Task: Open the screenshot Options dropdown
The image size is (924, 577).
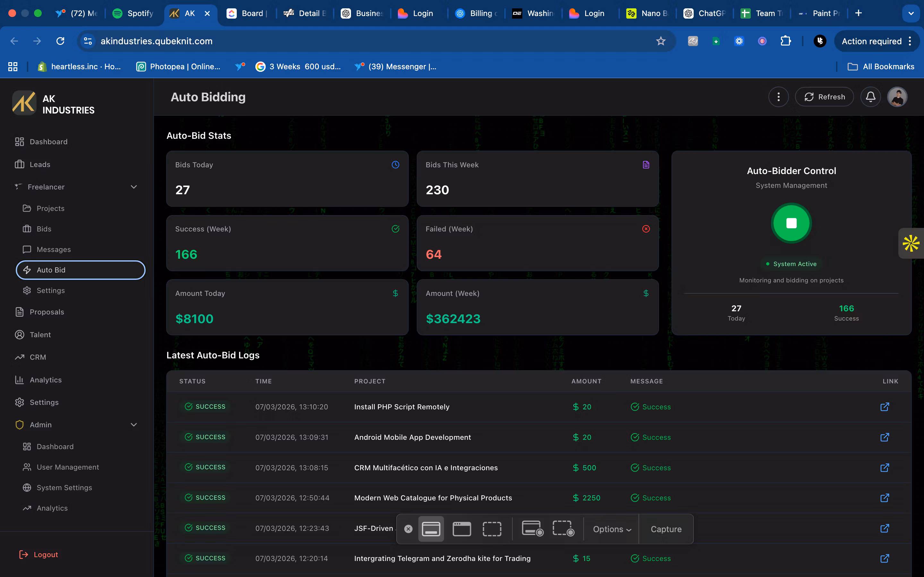Action: coord(612,529)
